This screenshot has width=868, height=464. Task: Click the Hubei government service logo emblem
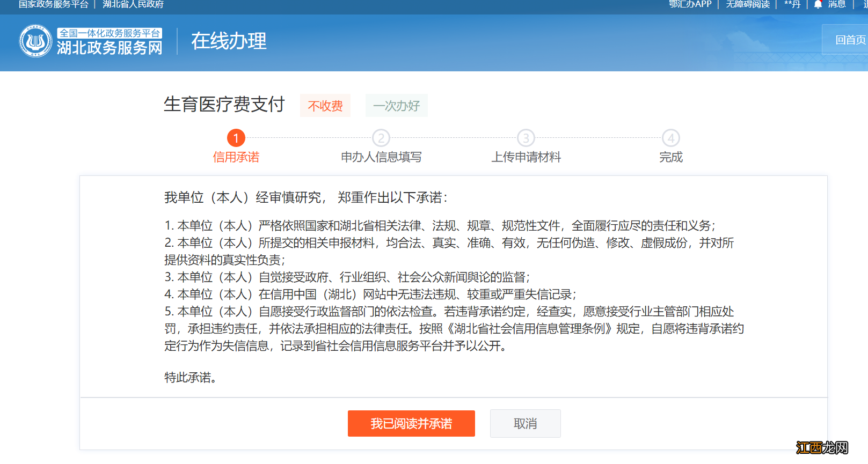tap(35, 41)
